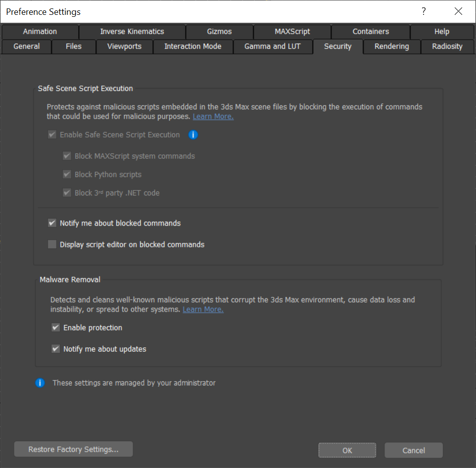Click the info icon next to administrator notice
The width and height of the screenshot is (476, 468).
pyautogui.click(x=40, y=383)
